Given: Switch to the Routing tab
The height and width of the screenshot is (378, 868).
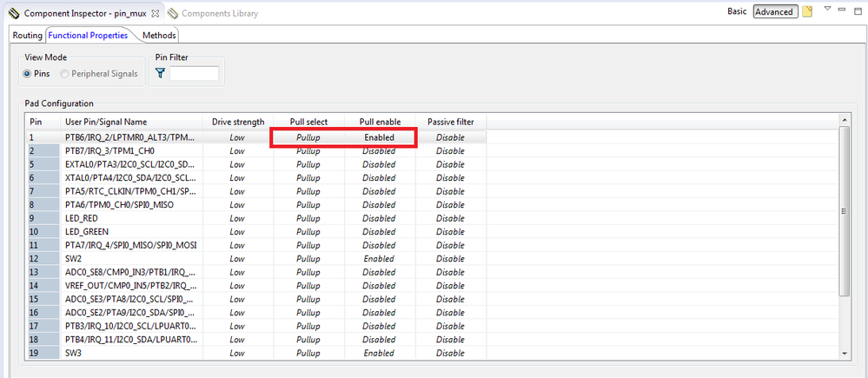Looking at the screenshot, I should [28, 35].
